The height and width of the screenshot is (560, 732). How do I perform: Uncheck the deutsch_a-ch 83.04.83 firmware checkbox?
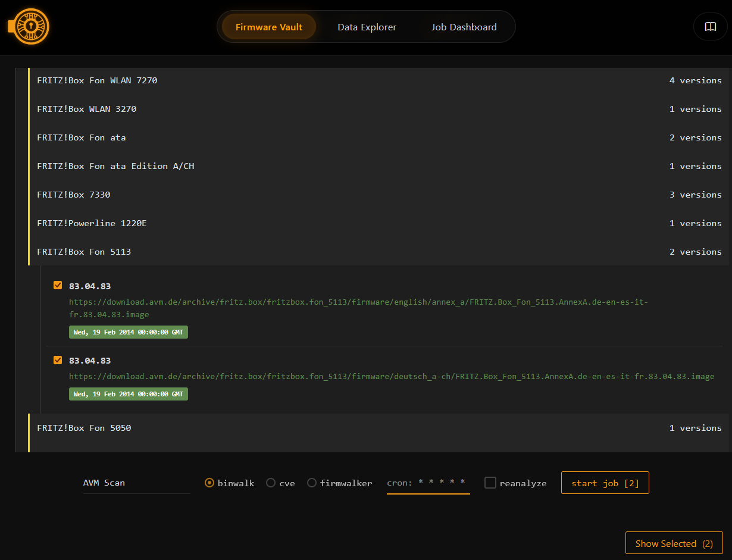tap(58, 360)
